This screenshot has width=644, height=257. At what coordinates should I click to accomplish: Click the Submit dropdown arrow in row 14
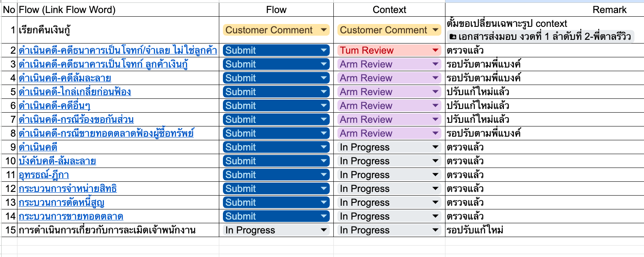[x=324, y=216]
